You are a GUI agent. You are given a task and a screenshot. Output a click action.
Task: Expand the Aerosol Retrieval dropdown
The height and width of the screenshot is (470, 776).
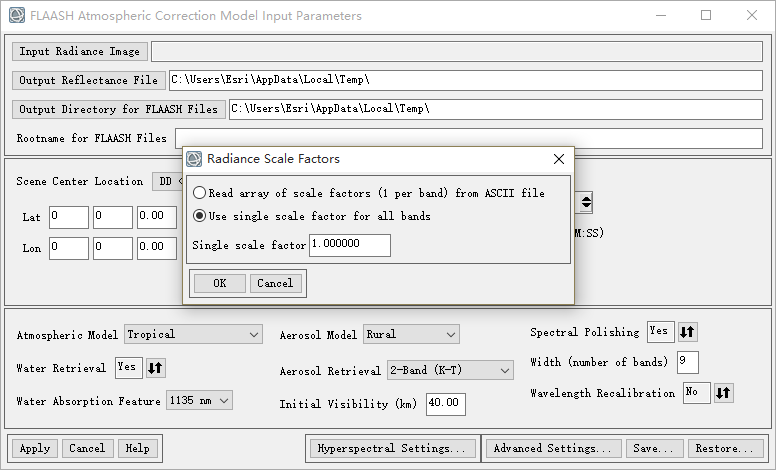[x=450, y=371]
